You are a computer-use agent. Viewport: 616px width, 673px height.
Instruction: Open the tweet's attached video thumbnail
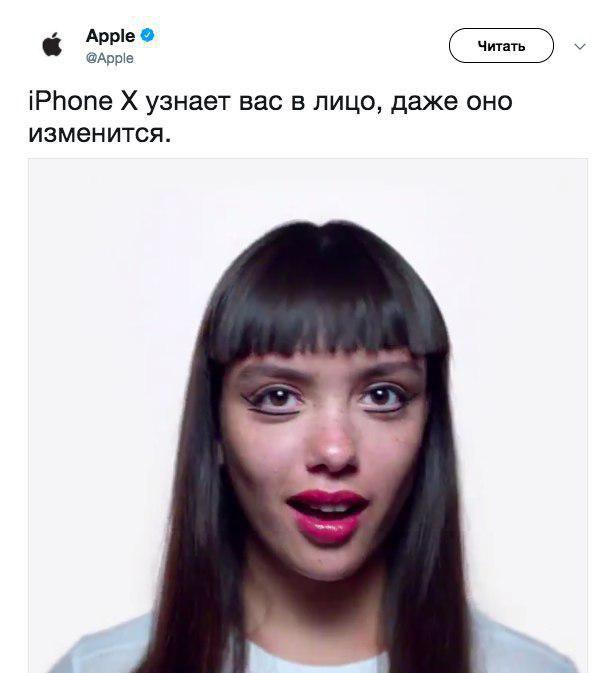tap(308, 415)
